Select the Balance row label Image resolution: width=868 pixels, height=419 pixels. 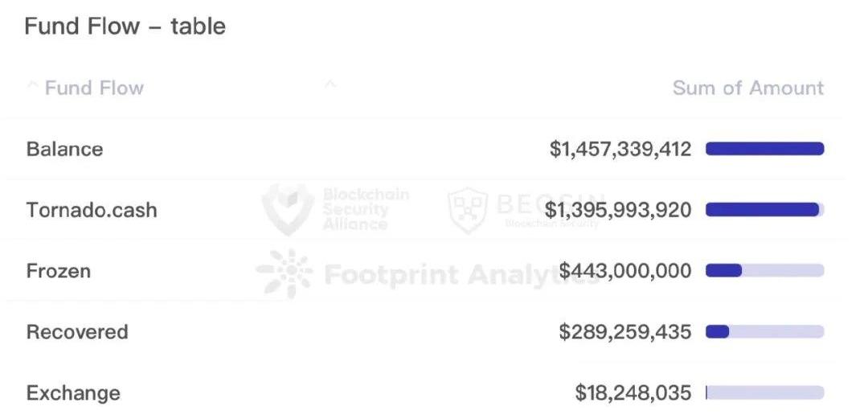[64, 149]
